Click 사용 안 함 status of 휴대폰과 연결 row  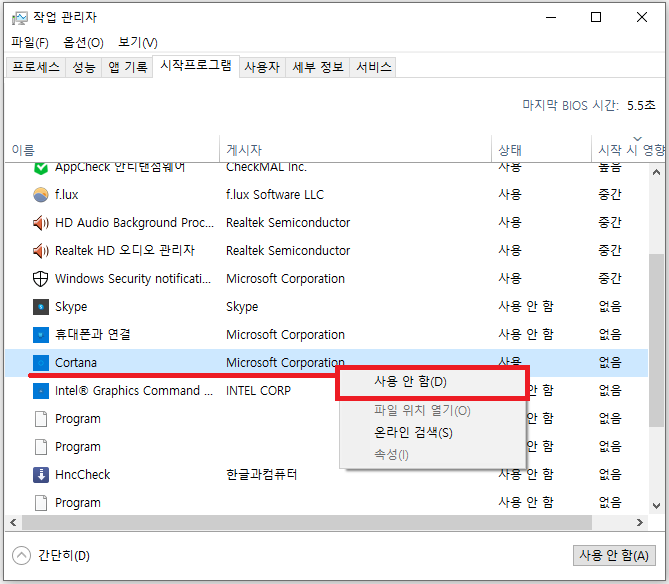526,335
